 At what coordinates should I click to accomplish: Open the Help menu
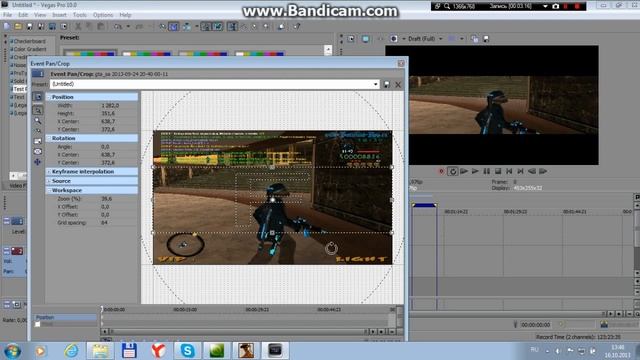pyautogui.click(x=125, y=15)
